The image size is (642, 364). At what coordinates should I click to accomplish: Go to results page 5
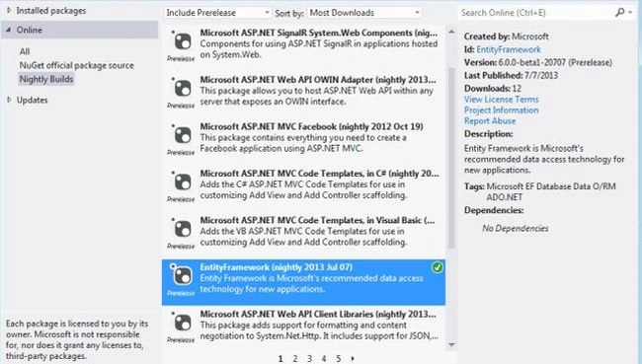[x=338, y=359]
